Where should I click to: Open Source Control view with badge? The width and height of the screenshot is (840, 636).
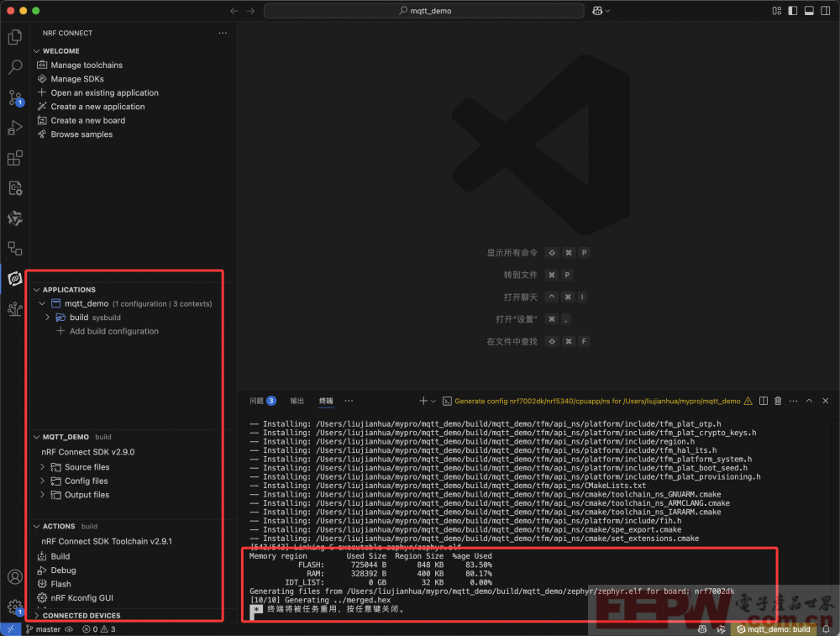15,97
